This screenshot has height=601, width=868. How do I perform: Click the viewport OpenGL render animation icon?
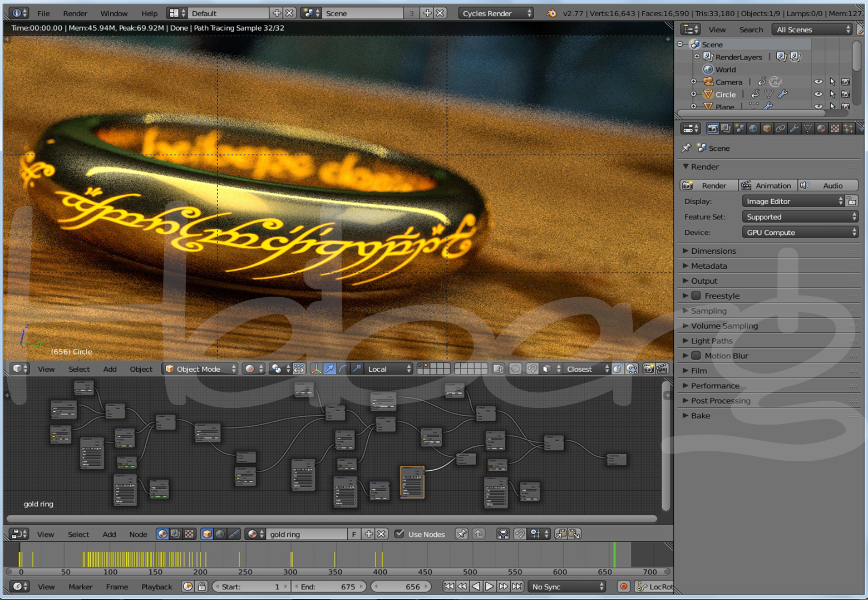coord(662,369)
